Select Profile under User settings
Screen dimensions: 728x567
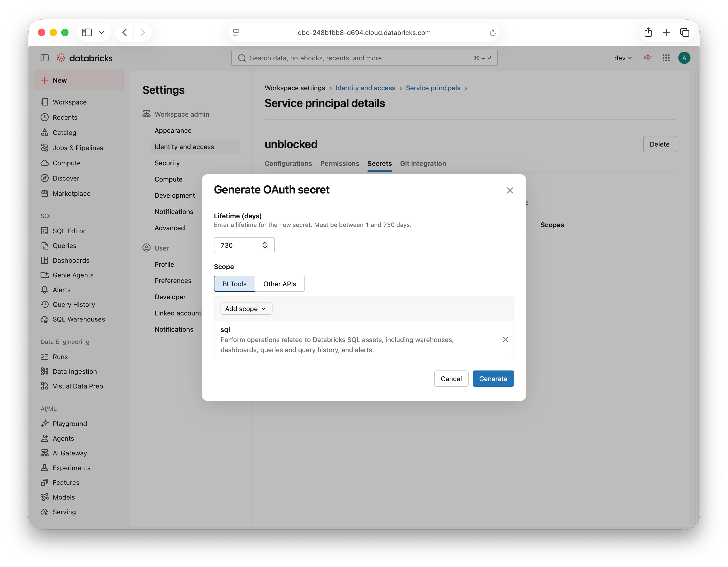(164, 264)
